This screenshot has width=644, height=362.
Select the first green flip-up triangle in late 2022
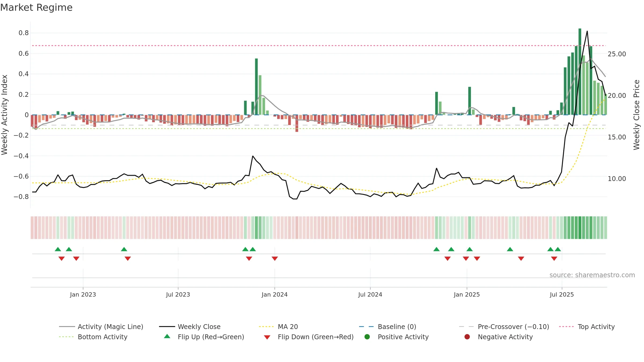pos(58,249)
